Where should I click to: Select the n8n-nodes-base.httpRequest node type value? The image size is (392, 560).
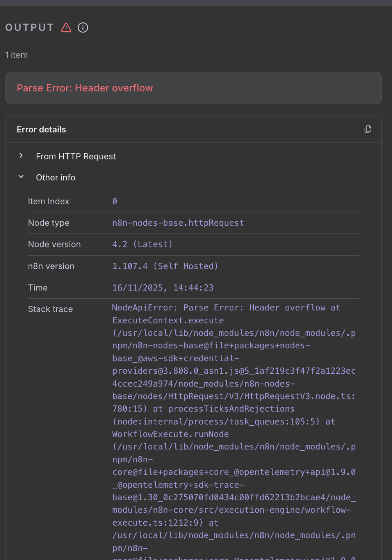pyautogui.click(x=178, y=223)
